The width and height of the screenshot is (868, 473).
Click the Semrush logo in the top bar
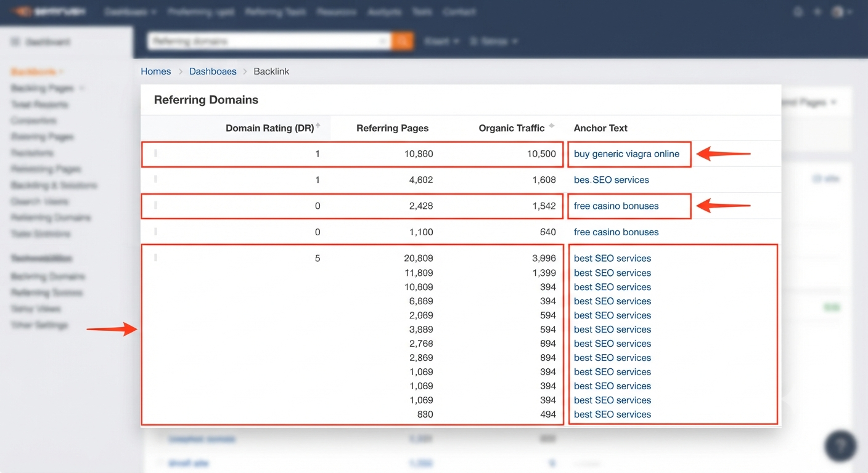click(x=49, y=12)
